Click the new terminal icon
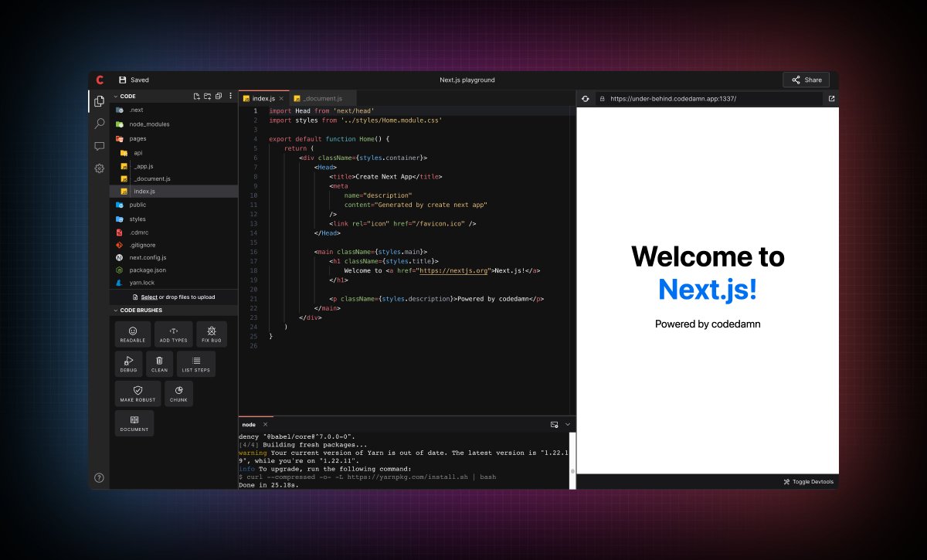This screenshot has height=560, width=927. (x=554, y=425)
